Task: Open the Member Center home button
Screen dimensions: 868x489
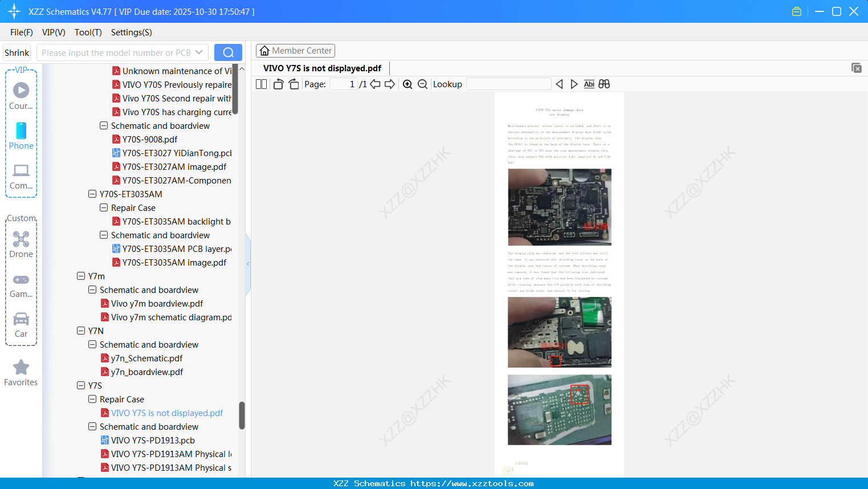Action: click(x=295, y=51)
